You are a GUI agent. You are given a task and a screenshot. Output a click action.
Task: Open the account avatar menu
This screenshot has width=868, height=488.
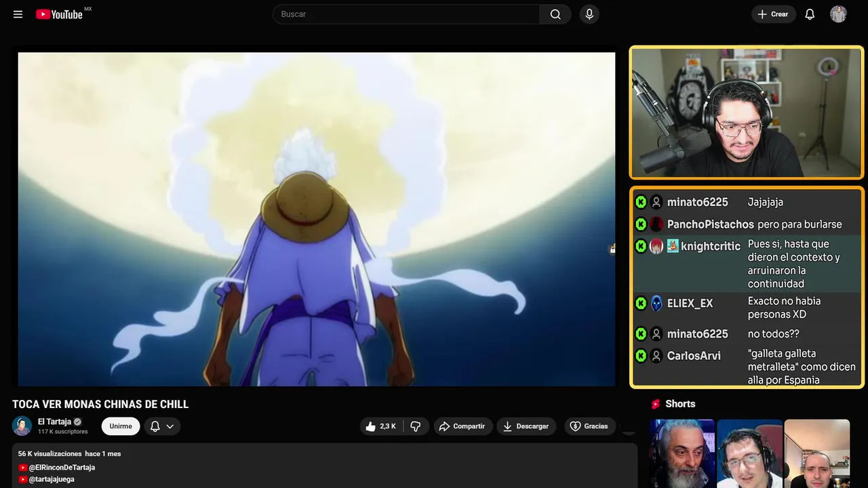(838, 14)
